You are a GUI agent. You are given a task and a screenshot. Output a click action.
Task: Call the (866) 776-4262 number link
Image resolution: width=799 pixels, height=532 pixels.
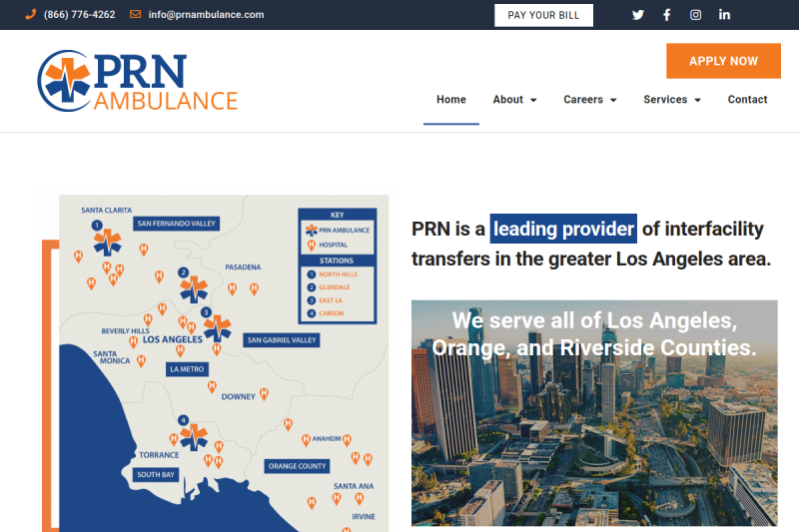[80, 15]
